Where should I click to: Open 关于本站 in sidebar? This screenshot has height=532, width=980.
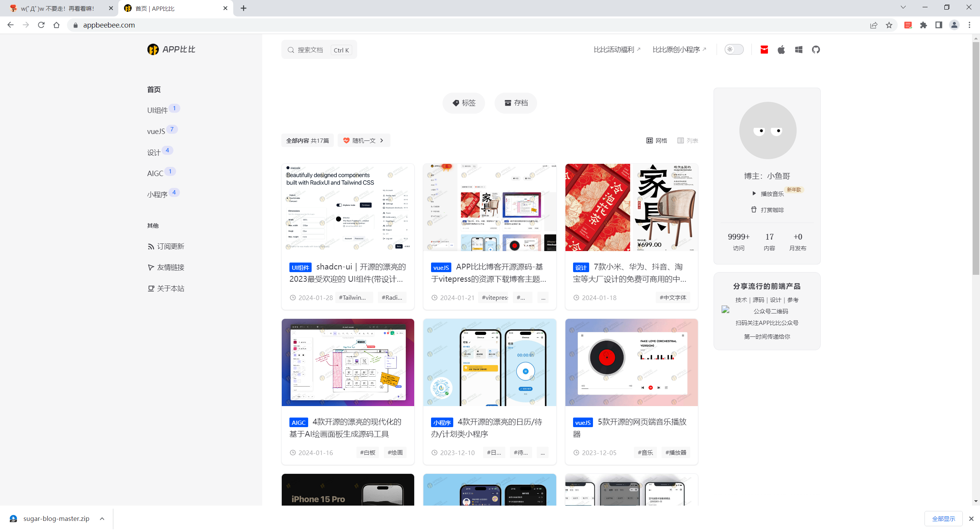pos(166,289)
